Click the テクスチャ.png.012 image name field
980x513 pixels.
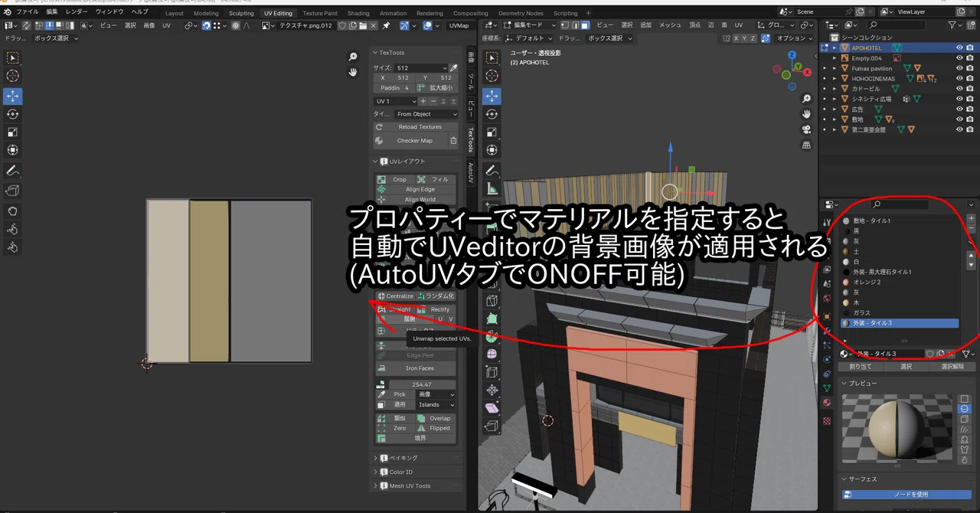click(x=305, y=25)
